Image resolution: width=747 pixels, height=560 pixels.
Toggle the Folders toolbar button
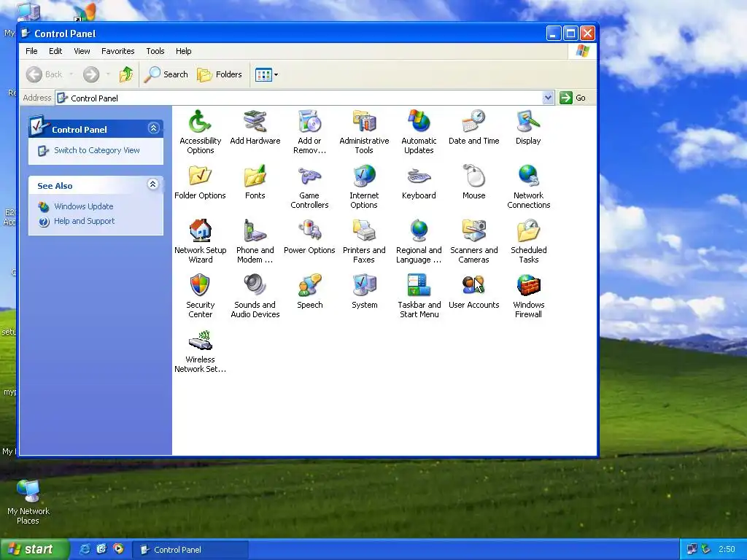coord(220,74)
